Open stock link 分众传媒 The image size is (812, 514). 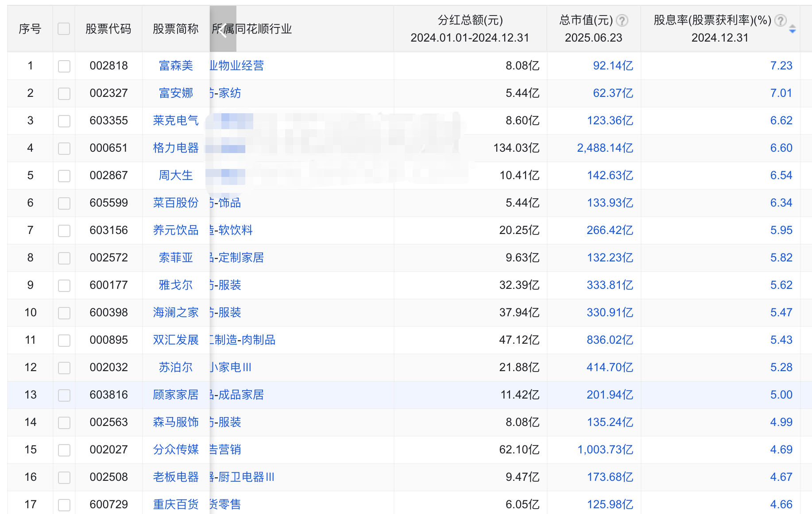(176, 449)
